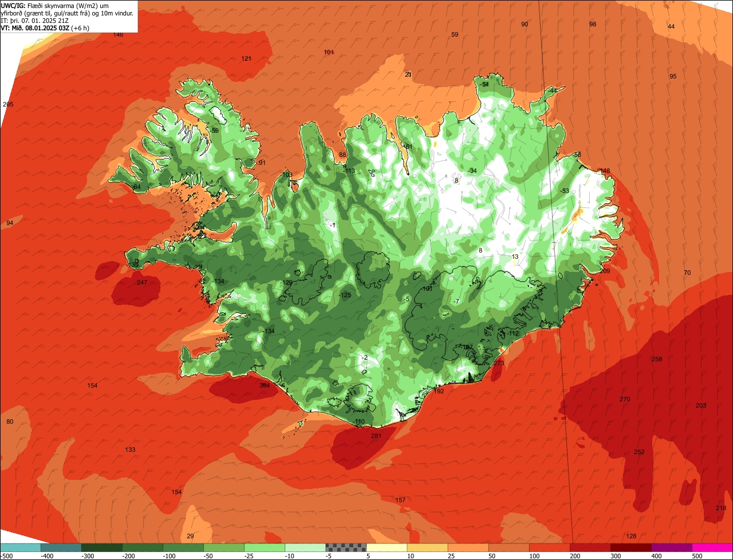Click the value 98 at the top right
This screenshot has height=560, width=733.
point(593,24)
